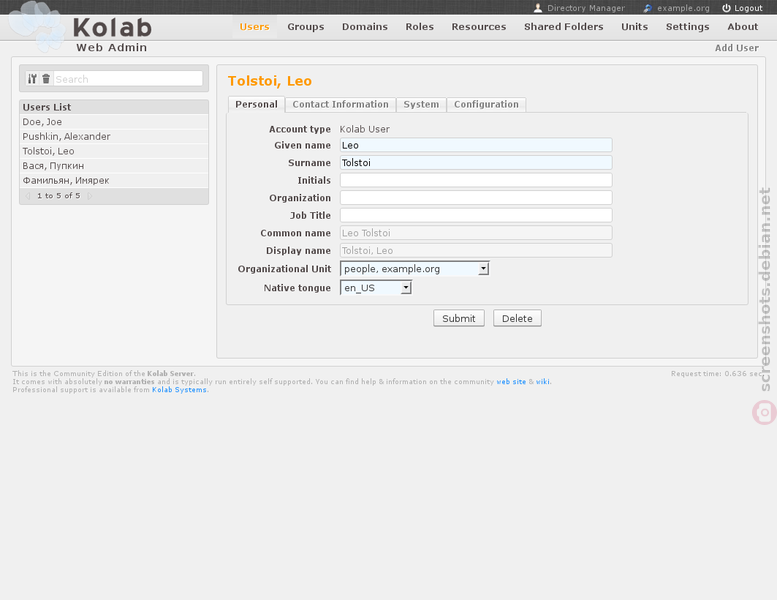Open the About menu

[x=743, y=27]
